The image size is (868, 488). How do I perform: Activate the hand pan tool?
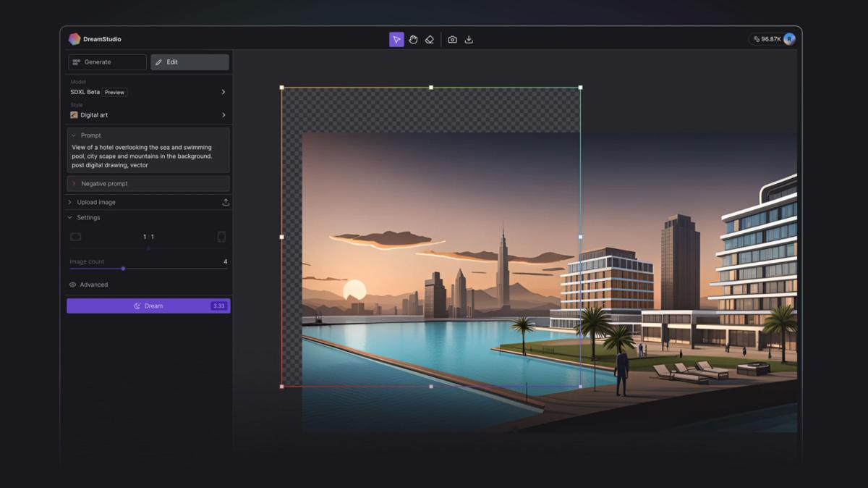coord(413,40)
